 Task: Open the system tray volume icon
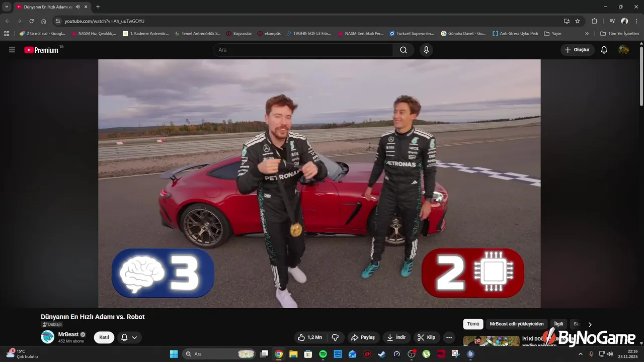(x=610, y=354)
